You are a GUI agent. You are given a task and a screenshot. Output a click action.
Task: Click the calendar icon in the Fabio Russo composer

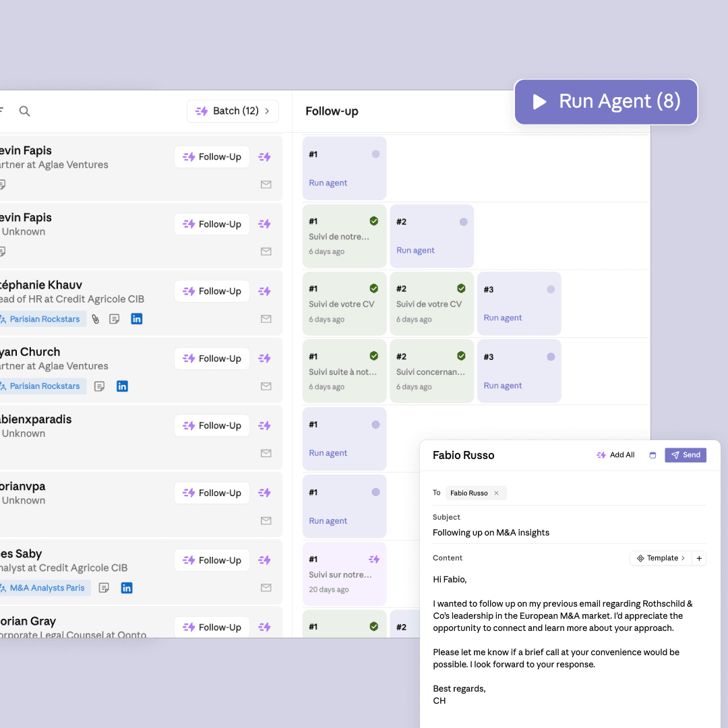tap(653, 455)
